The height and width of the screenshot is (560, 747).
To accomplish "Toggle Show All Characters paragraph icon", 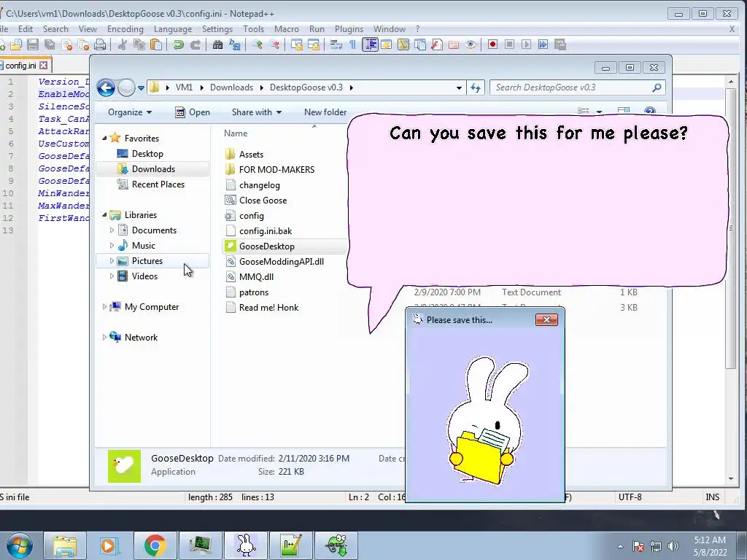I will pos(352,44).
